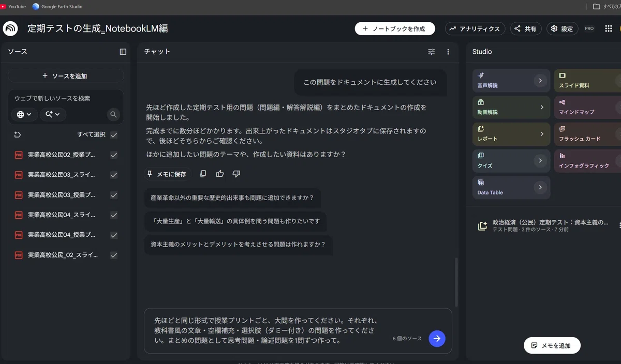Click the chat vertical scrollbar

coord(456,282)
